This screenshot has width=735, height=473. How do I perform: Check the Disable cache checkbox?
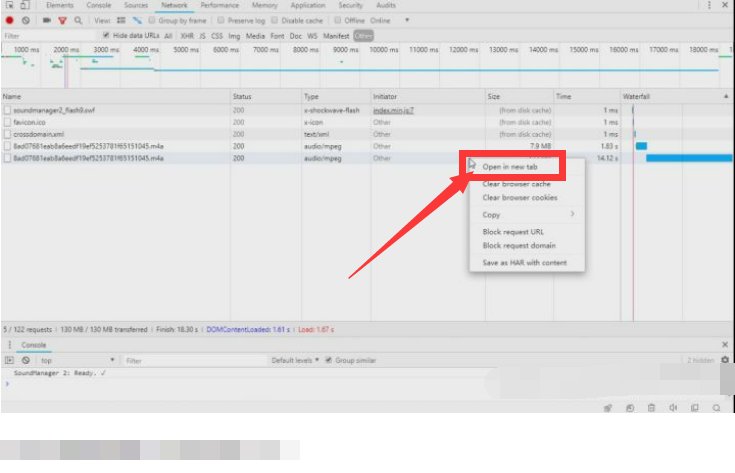276,20
